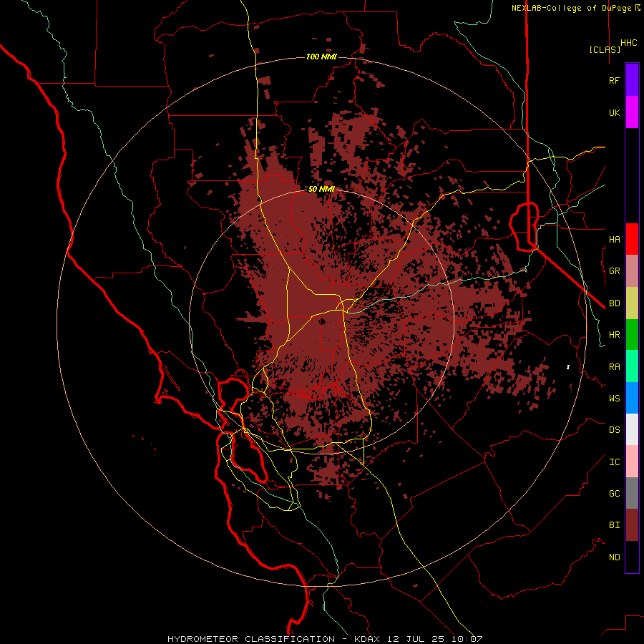Click the KDAX radar site identifier
The height and width of the screenshot is (644, 644).
(x=367, y=639)
